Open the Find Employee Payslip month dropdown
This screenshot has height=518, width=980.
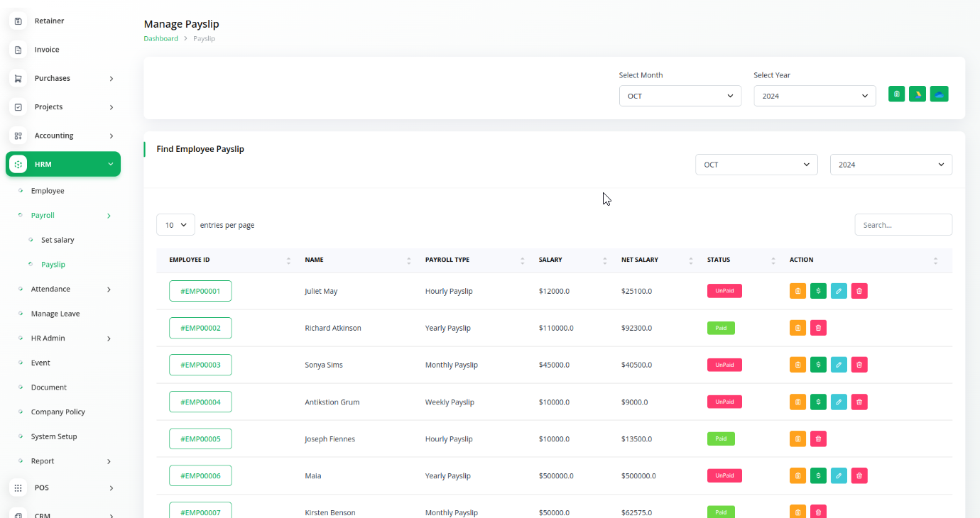[x=756, y=165]
